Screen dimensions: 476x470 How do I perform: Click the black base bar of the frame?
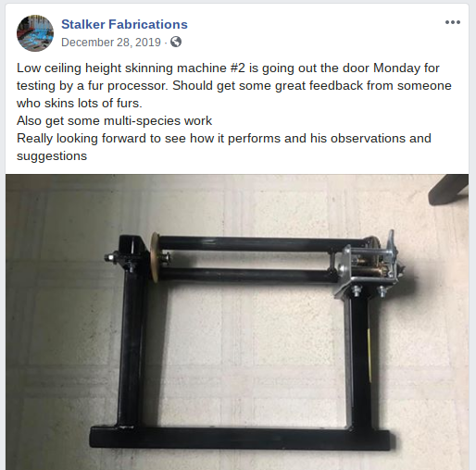(x=243, y=438)
